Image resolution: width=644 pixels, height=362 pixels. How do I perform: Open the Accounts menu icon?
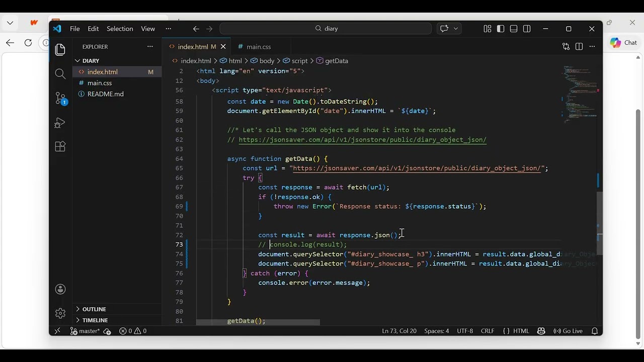(60, 289)
